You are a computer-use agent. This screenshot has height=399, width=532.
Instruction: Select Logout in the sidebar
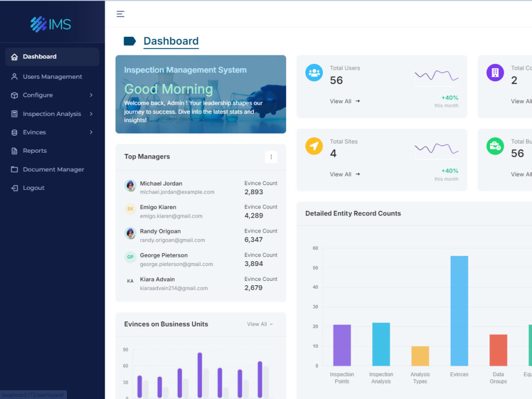point(52,188)
